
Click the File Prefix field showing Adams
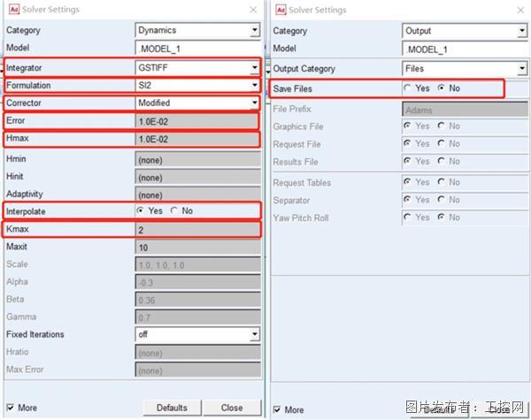[466, 110]
